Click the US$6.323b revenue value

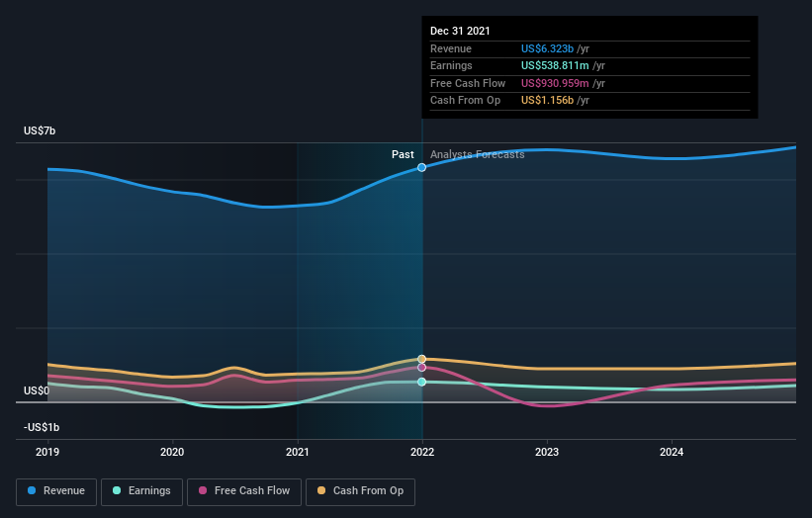click(x=547, y=48)
